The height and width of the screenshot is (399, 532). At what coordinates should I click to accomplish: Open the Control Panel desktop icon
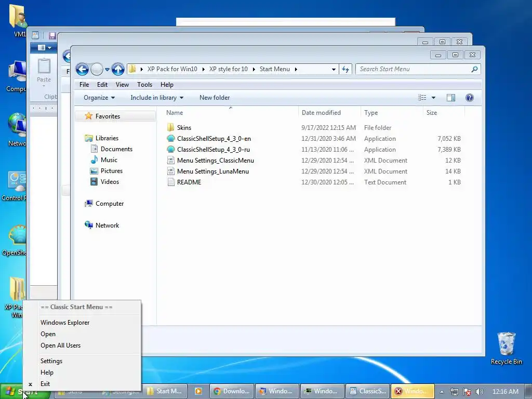[14, 187]
